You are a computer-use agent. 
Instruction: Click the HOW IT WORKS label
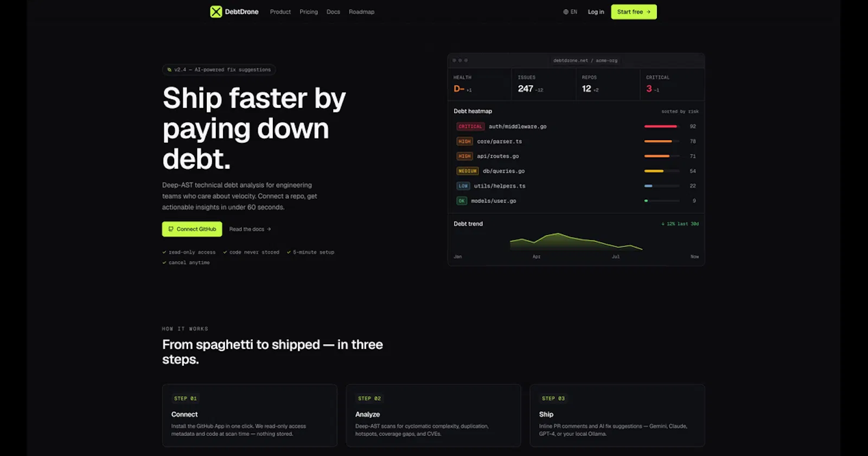[185, 329]
